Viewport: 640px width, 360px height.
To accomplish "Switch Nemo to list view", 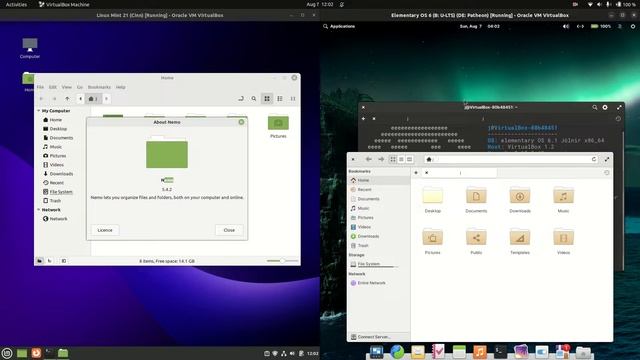I will (x=280, y=98).
